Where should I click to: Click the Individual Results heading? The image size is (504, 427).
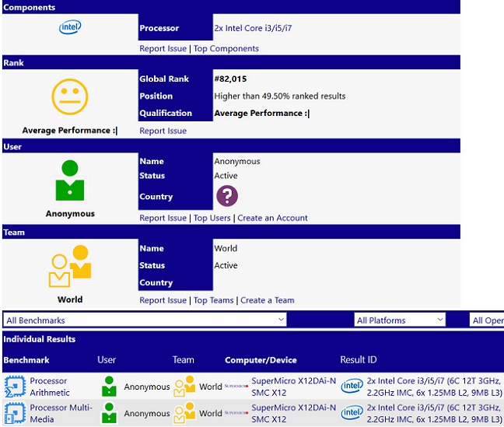point(39,339)
